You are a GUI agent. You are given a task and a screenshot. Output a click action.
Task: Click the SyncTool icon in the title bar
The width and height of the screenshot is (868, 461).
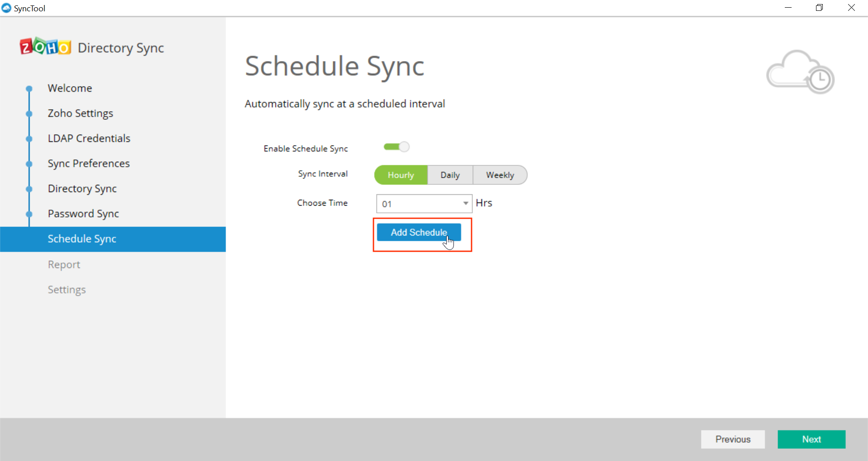pyautogui.click(x=6, y=8)
